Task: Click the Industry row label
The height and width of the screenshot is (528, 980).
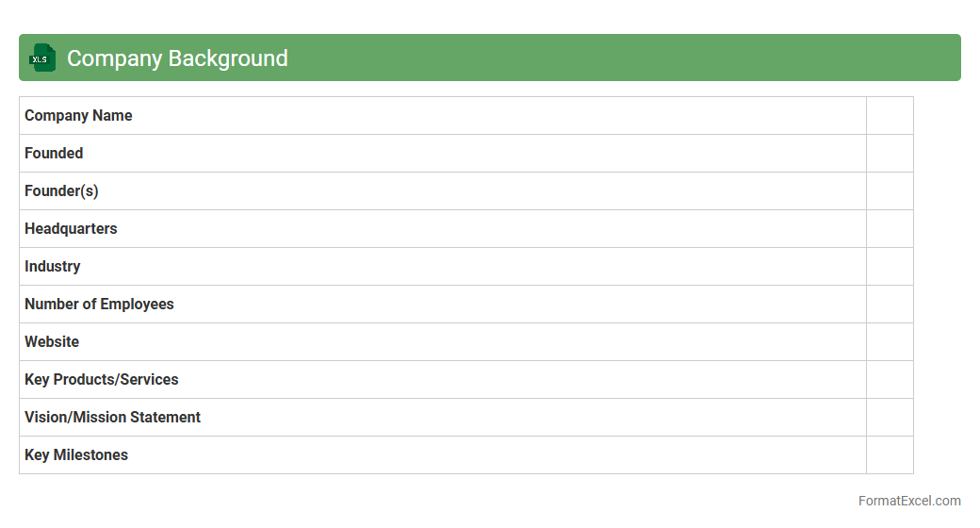Action: coord(53,267)
